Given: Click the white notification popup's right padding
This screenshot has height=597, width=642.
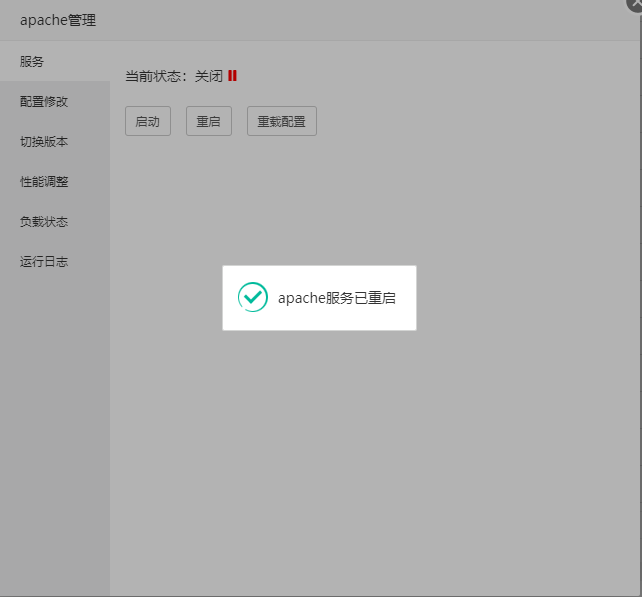Looking at the screenshot, I should click(x=408, y=298).
